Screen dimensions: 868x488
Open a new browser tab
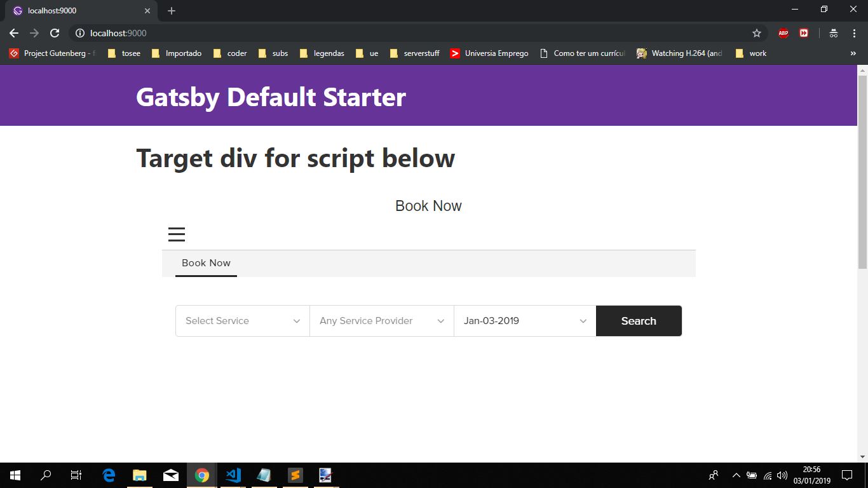[172, 11]
